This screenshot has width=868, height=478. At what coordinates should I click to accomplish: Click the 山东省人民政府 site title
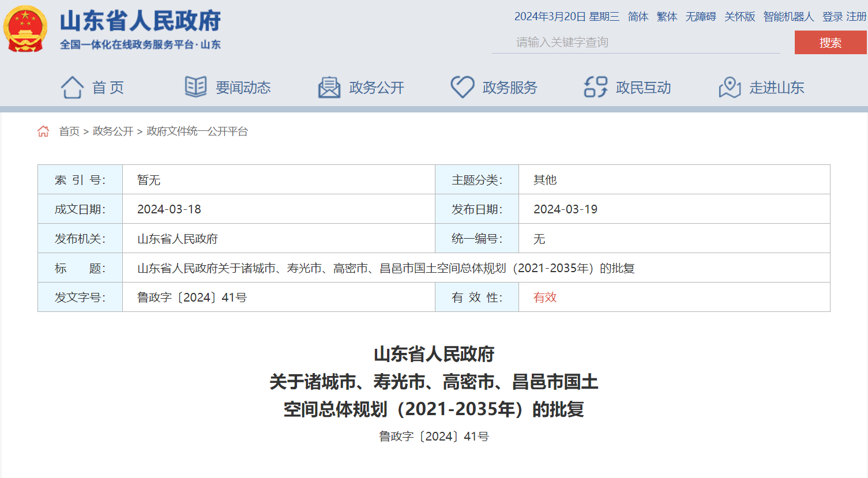[140, 21]
